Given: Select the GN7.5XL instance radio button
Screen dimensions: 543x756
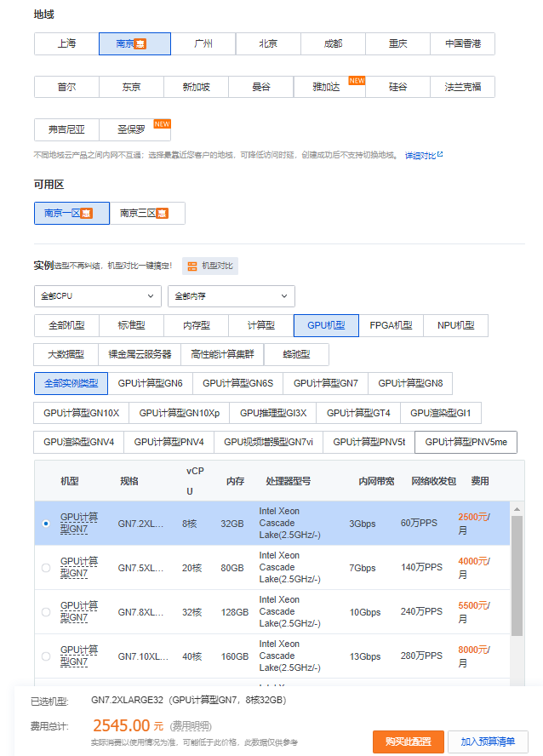Looking at the screenshot, I should [46, 568].
